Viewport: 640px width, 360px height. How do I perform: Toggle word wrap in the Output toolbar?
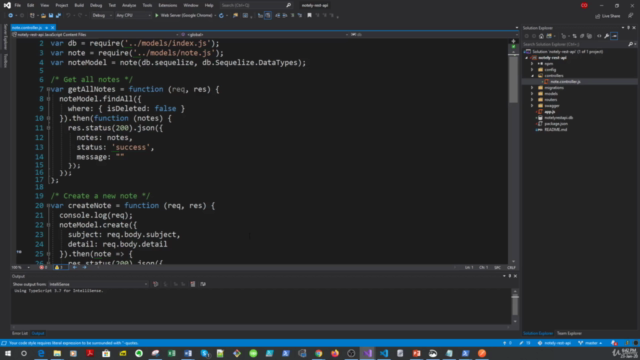tap(203, 284)
